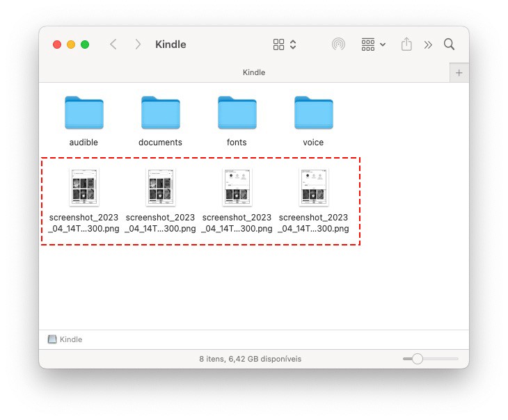
Task: Select the second screenshot png thumbnail
Action: tap(160, 187)
